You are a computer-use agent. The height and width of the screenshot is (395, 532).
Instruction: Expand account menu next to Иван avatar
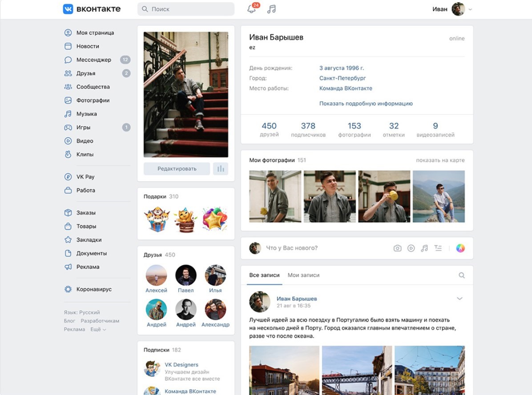tap(470, 9)
